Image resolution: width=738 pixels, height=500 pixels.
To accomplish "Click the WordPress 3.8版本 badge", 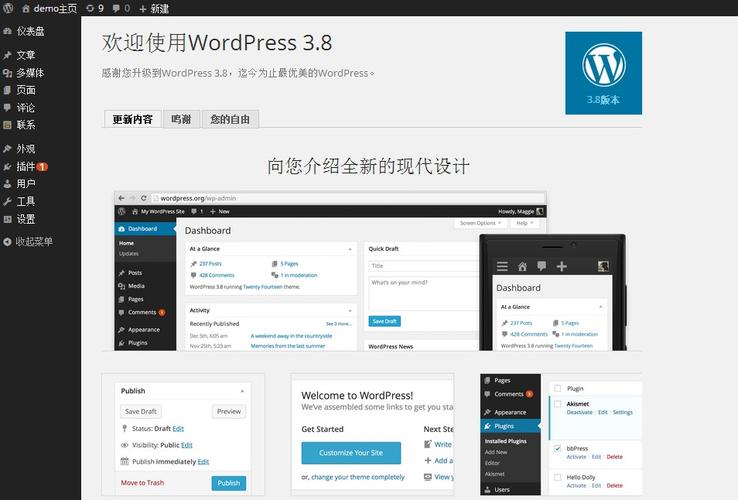I will (603, 73).
